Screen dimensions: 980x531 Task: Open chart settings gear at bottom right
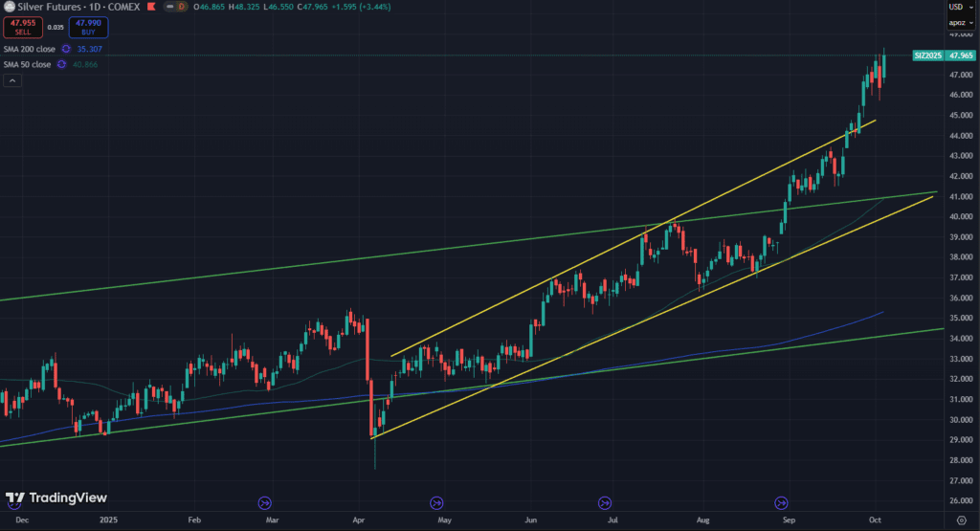[960, 520]
